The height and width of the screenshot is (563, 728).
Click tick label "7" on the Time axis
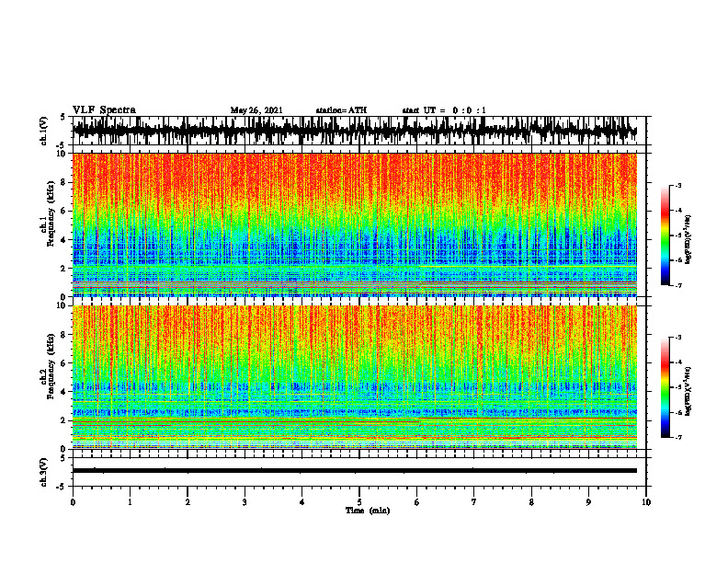point(474,502)
